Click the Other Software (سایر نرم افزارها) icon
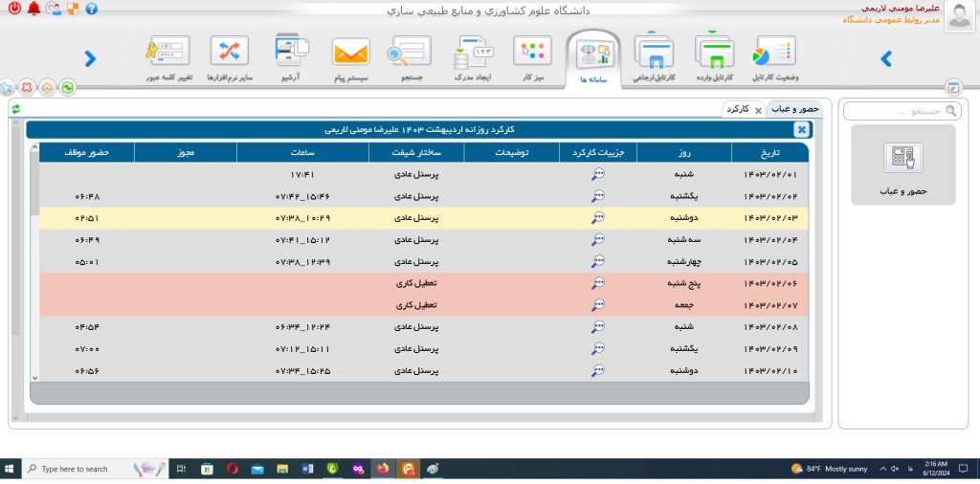 tap(228, 52)
